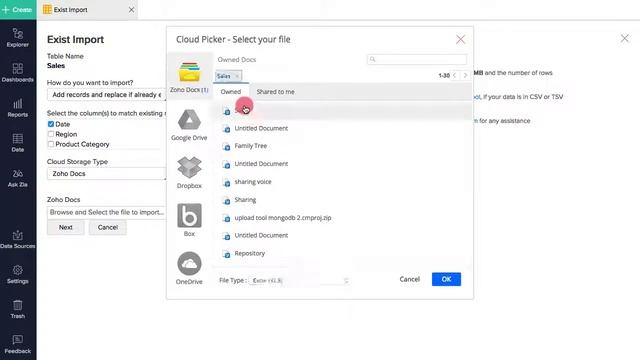
Task: Select Google Drive cloud source
Action: point(189,125)
